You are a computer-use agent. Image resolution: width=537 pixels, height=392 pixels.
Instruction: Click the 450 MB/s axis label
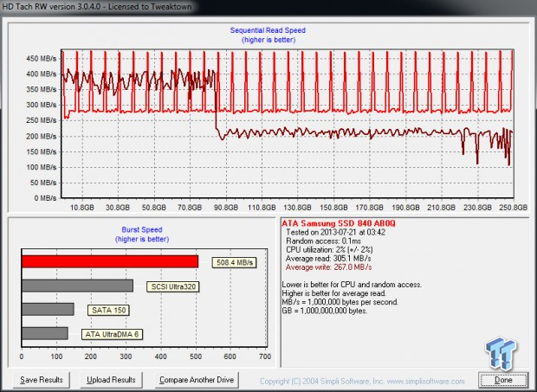[41, 59]
